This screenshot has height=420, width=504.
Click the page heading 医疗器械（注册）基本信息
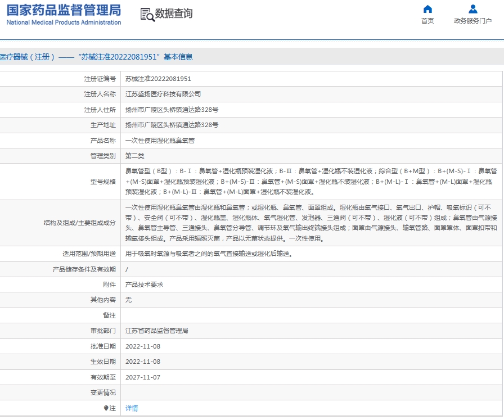point(96,57)
